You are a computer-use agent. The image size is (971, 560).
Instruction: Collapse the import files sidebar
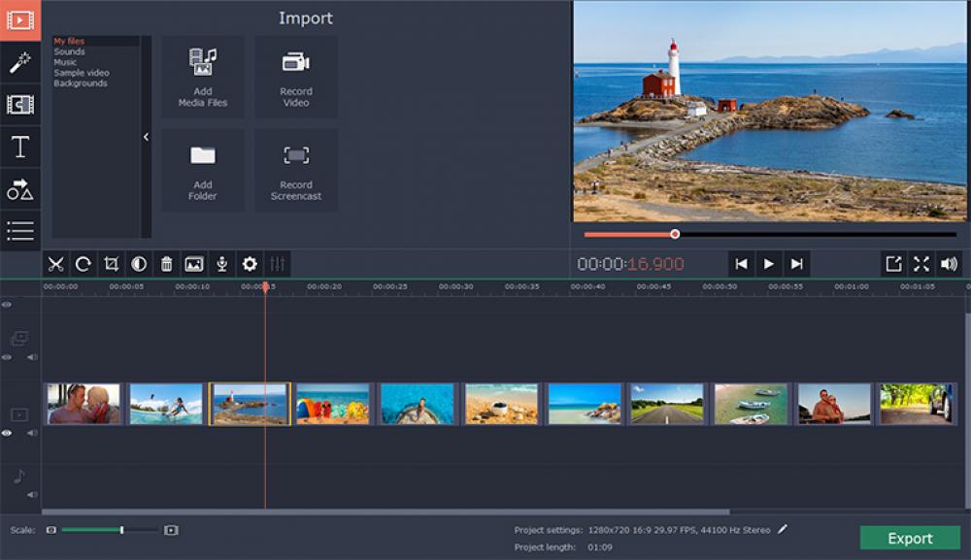(147, 138)
